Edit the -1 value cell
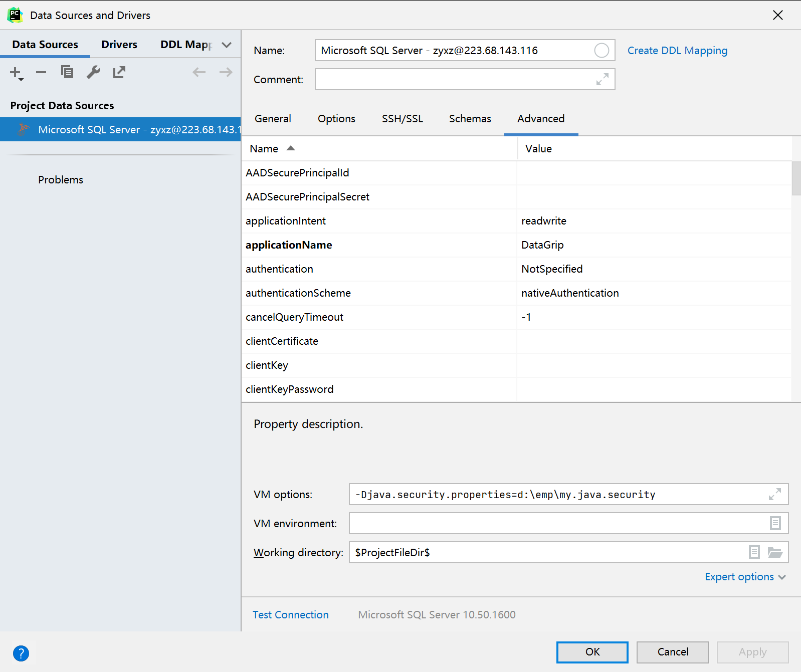Screen dimensions: 801x672 pos(654,317)
